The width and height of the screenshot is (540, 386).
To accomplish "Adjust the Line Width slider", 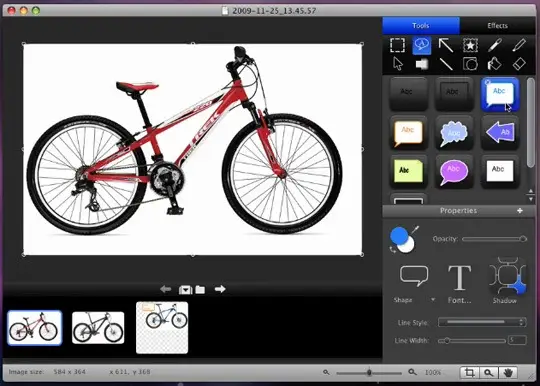I will coord(472,341).
